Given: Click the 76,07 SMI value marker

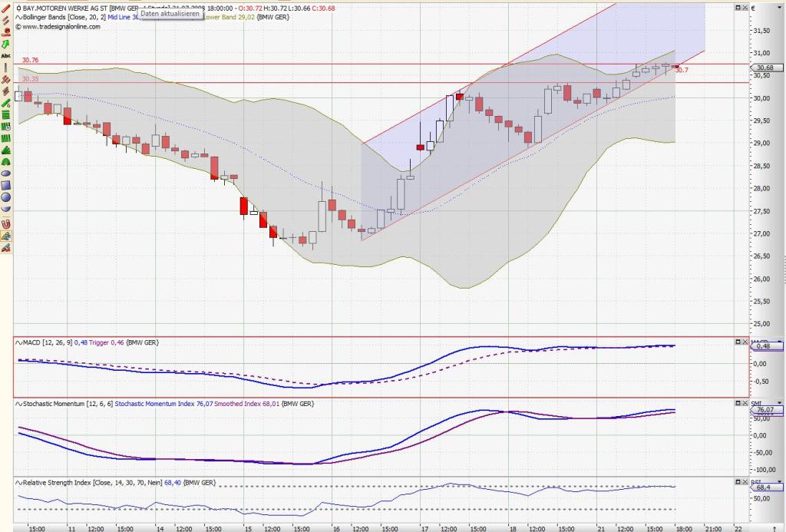Looking at the screenshot, I should pyautogui.click(x=765, y=410).
